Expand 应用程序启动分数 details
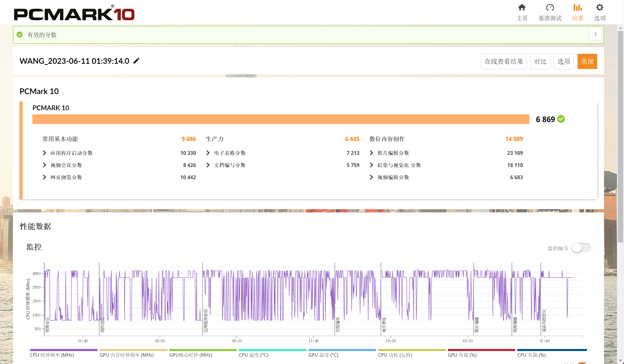Image resolution: width=624 pixels, height=364 pixels. click(45, 153)
